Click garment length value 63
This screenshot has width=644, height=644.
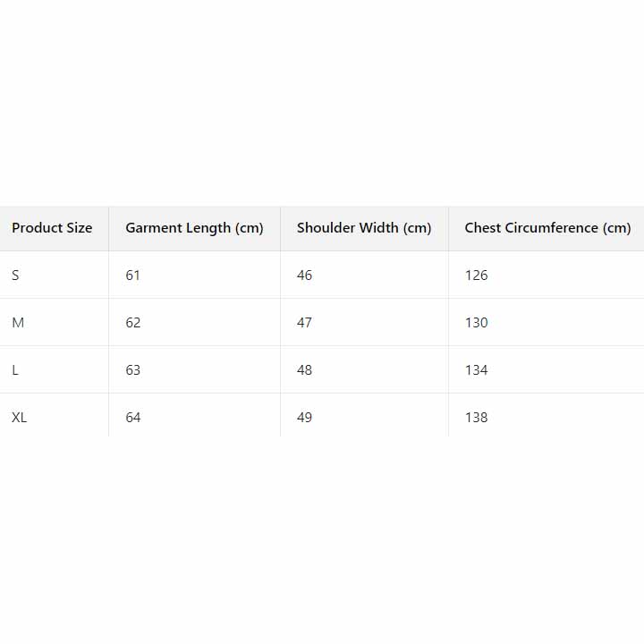[x=133, y=370]
